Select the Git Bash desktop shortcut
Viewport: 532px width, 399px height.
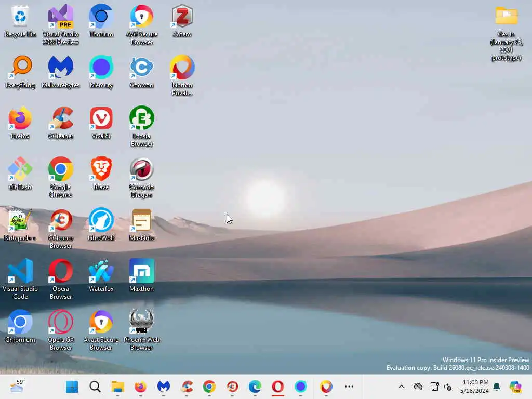pyautogui.click(x=20, y=174)
